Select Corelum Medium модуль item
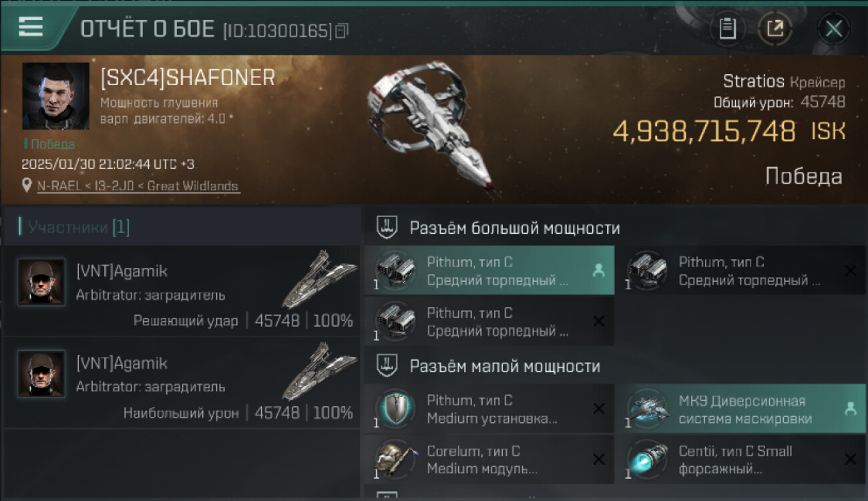The image size is (868, 501). pos(489,460)
